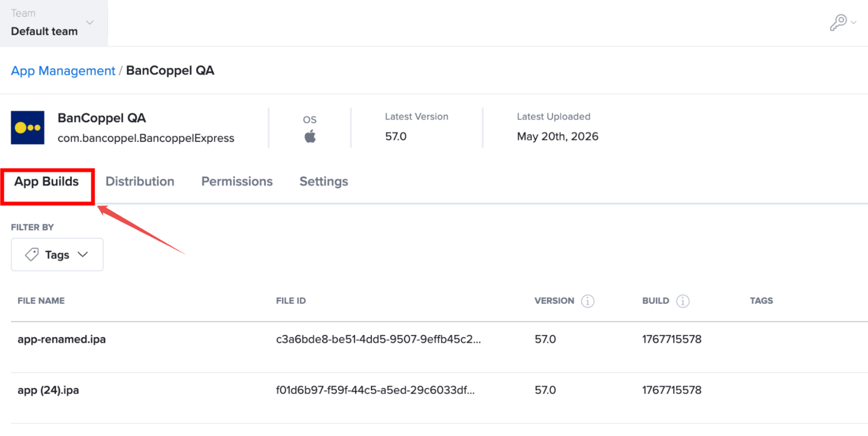Expand the chevron beside the key icon
The image size is (868, 436).
coord(854,22)
